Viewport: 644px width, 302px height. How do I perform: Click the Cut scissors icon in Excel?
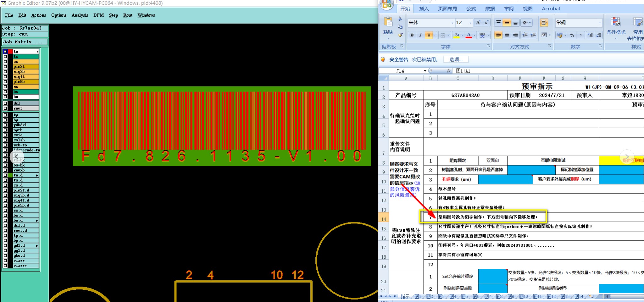pos(400,19)
